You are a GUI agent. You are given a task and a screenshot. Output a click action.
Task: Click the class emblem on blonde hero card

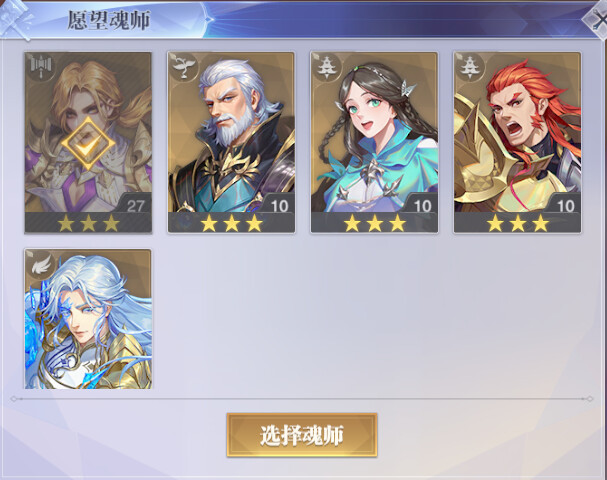41,66
